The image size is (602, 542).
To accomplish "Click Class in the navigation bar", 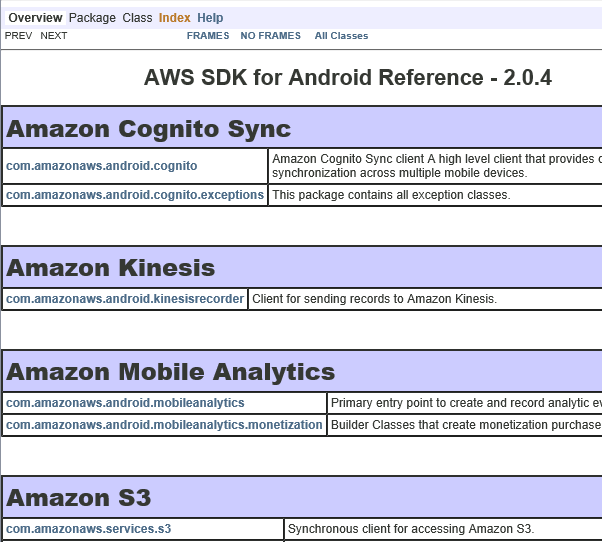I will pos(137,18).
